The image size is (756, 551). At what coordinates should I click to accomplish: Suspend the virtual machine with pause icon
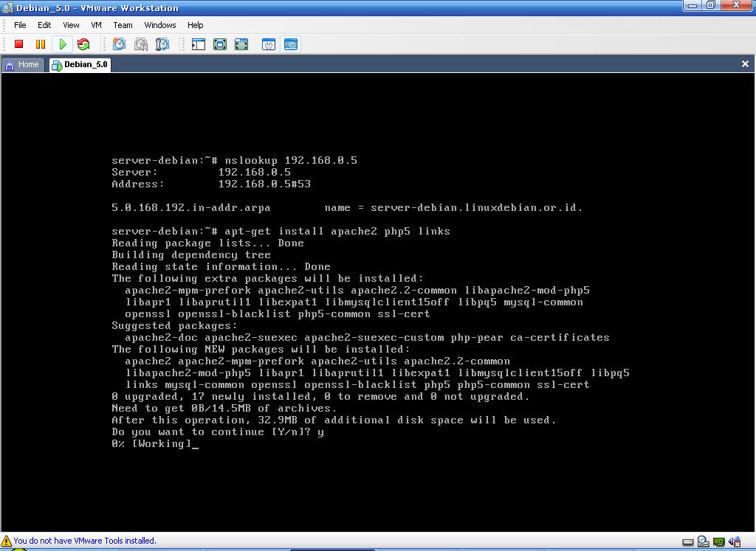coord(41,44)
